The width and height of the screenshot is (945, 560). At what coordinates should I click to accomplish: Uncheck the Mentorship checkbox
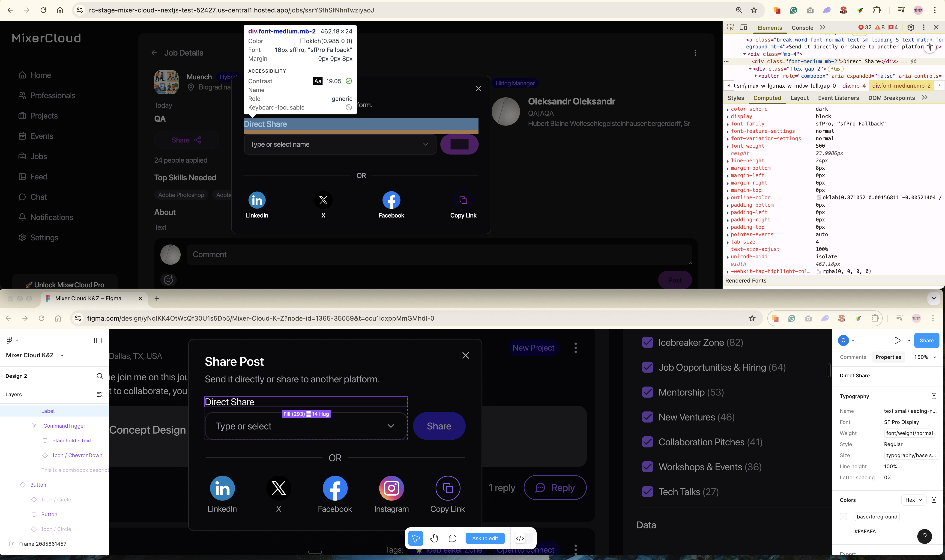coord(648,392)
